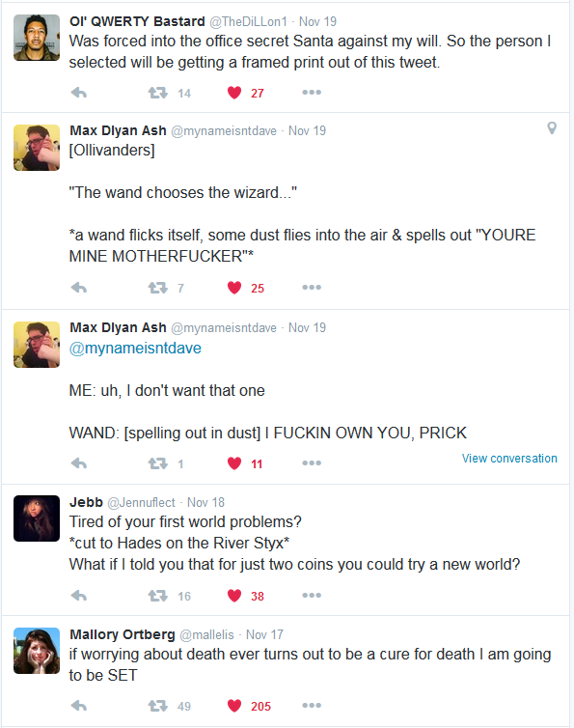Open Ol' QWERTY Bastard's avatar
Image resolution: width=574 pixels, height=728 pixels.
[37, 38]
